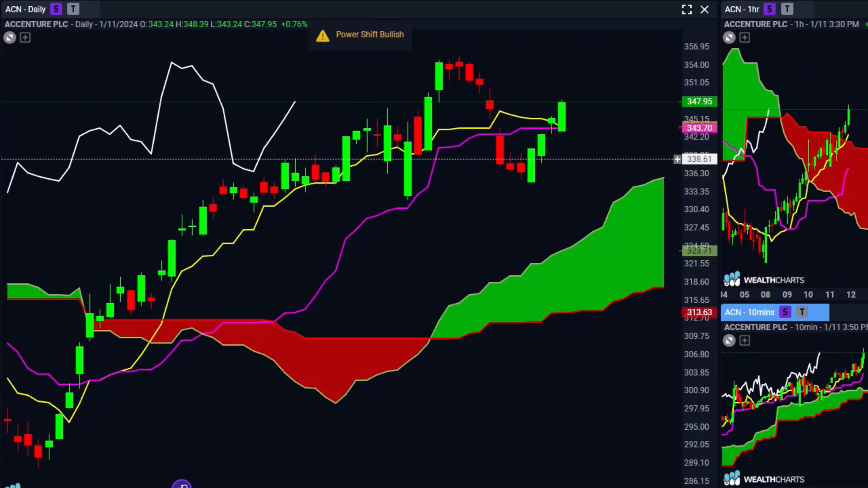Click the S badge on ACN 10mins tab
This screenshot has width=868, height=488.
pos(785,312)
